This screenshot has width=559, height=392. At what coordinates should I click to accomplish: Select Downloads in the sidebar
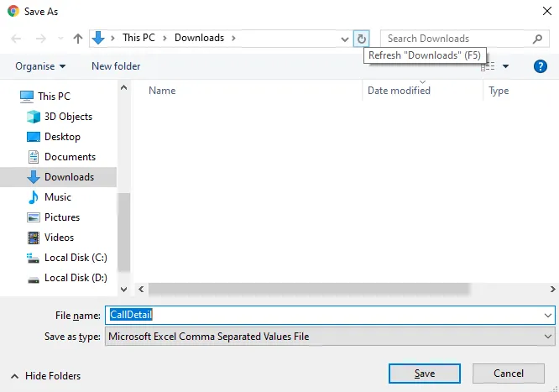point(58,177)
